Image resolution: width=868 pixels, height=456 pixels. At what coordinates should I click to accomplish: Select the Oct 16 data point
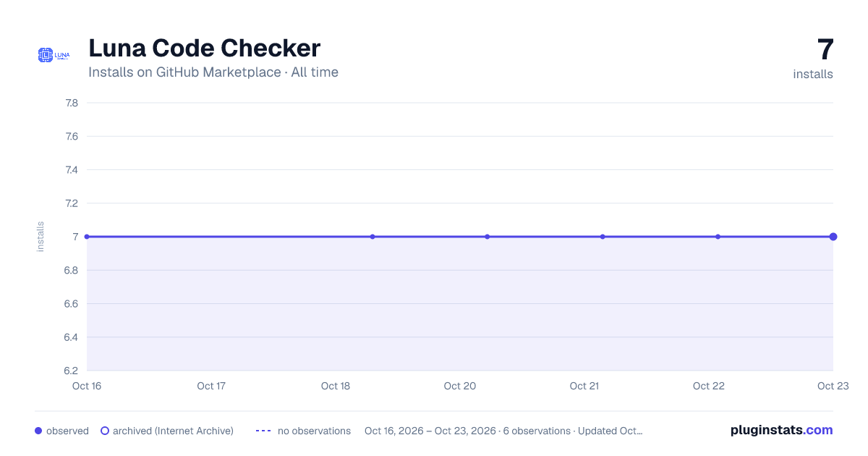tap(87, 237)
